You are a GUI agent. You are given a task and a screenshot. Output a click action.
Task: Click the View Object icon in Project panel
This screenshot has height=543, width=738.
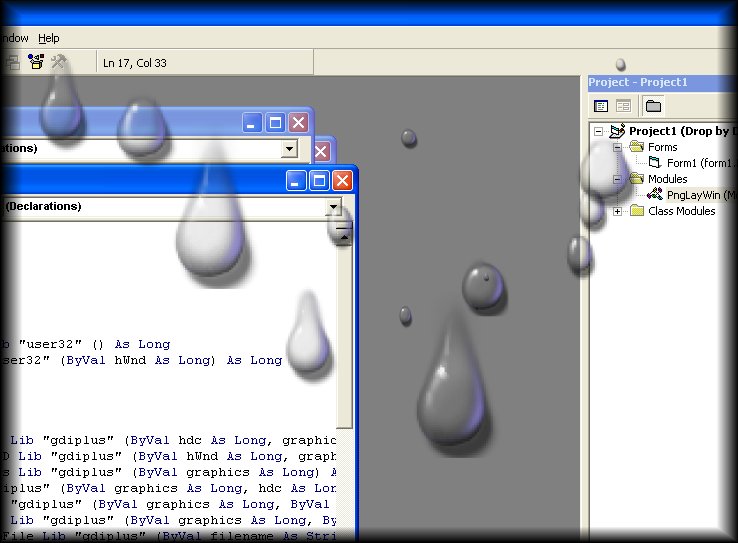click(623, 106)
